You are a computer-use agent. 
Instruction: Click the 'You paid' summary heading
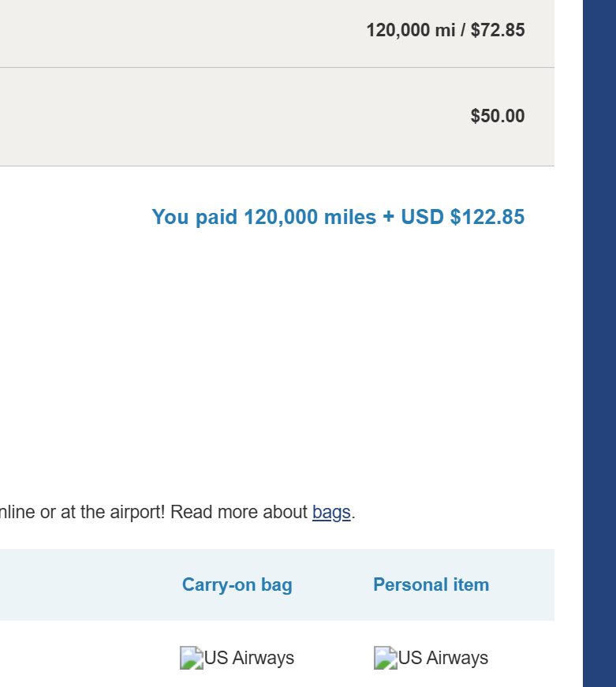[195, 217]
